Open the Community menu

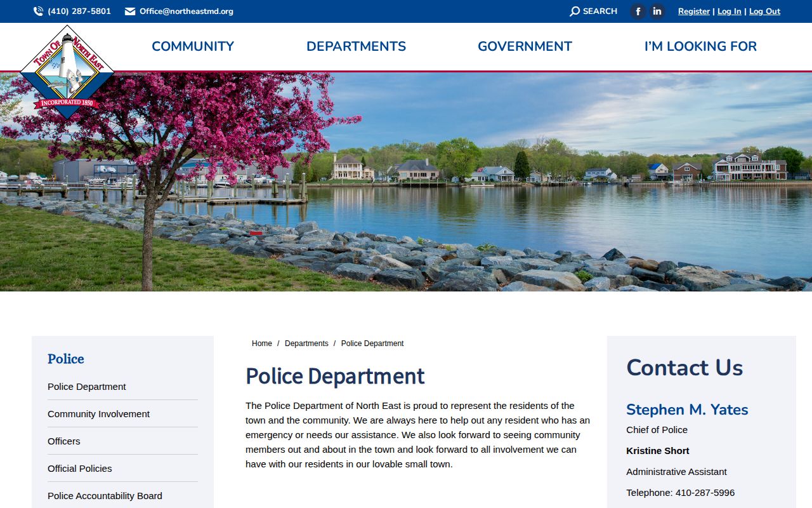(193, 46)
